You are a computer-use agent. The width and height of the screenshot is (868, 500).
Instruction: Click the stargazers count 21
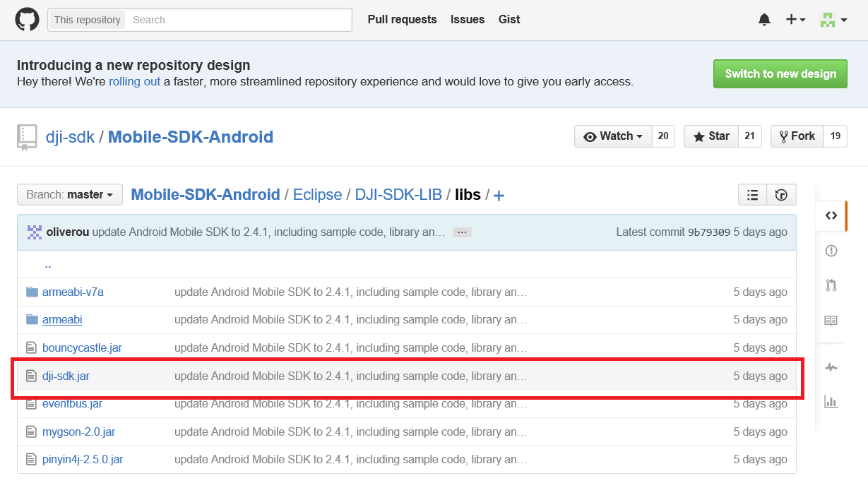(x=750, y=136)
